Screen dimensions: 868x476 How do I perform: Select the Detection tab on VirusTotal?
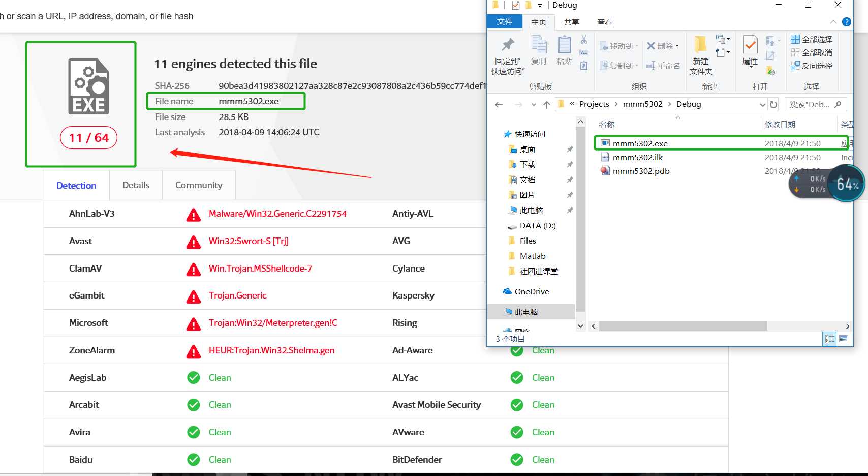click(x=76, y=186)
